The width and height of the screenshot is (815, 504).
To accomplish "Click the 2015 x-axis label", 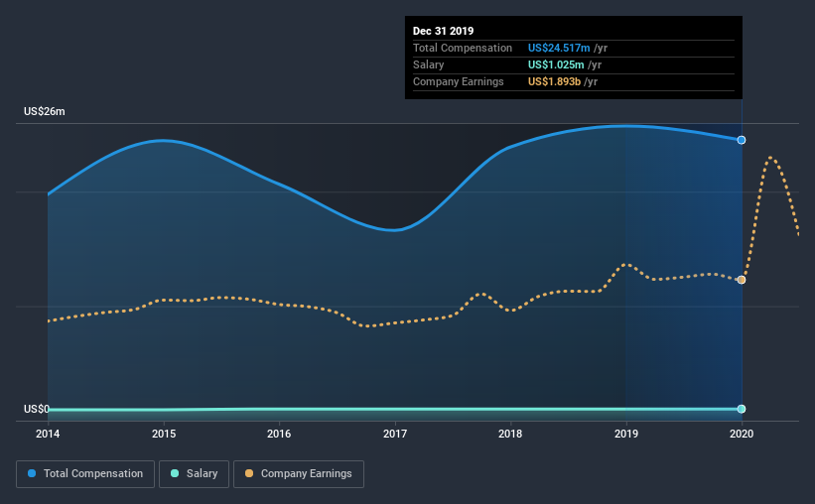I will (164, 434).
